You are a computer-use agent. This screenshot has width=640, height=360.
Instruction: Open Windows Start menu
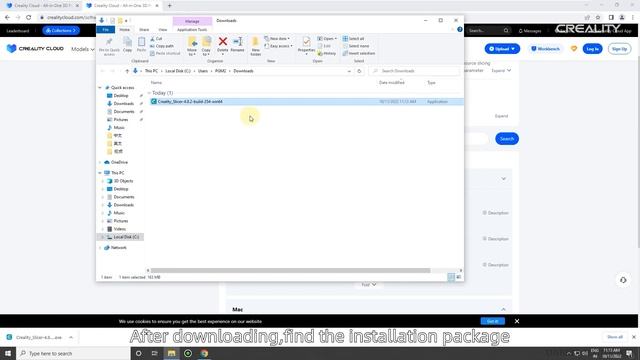click(x=8, y=353)
